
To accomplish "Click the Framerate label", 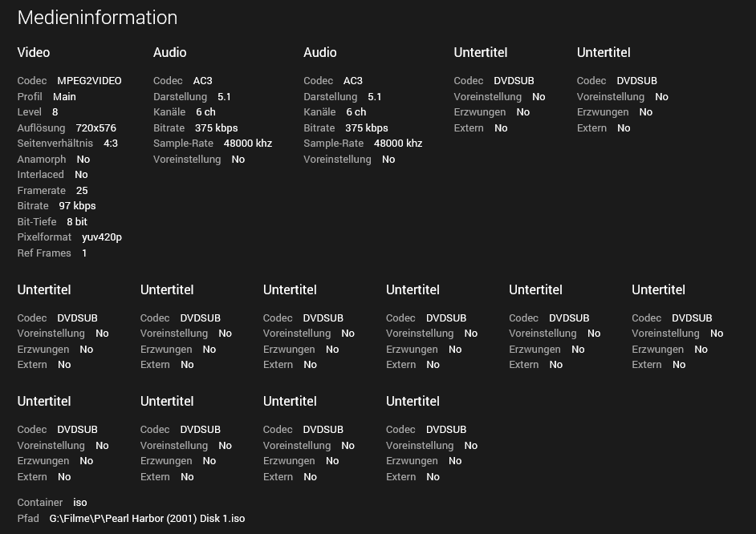I will tap(42, 191).
